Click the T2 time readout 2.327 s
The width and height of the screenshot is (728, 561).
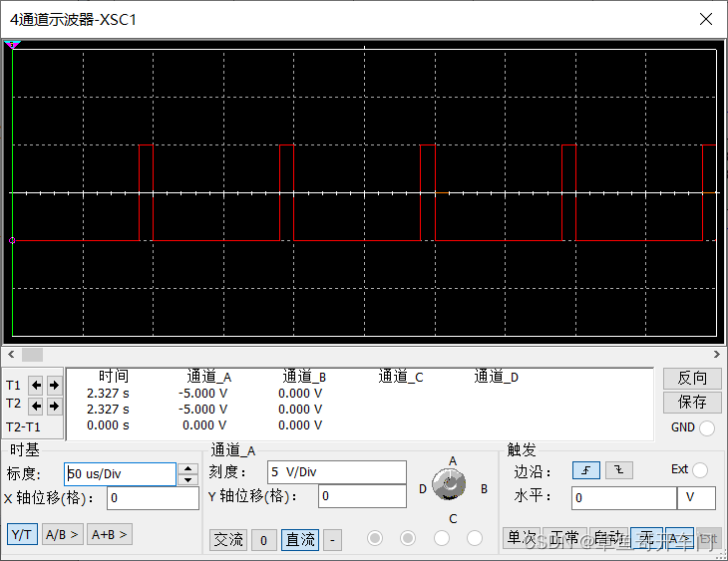click(x=108, y=409)
